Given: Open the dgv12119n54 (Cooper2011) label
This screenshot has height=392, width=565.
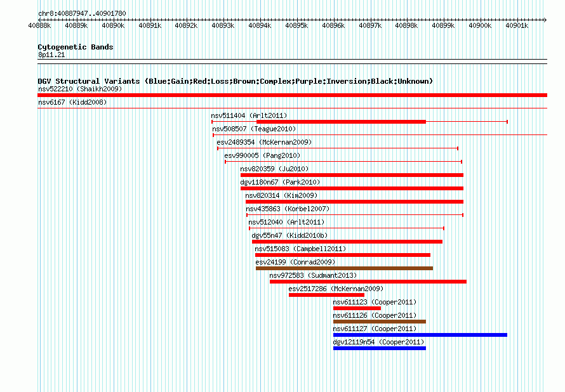Looking at the screenshot, I should point(379,342).
